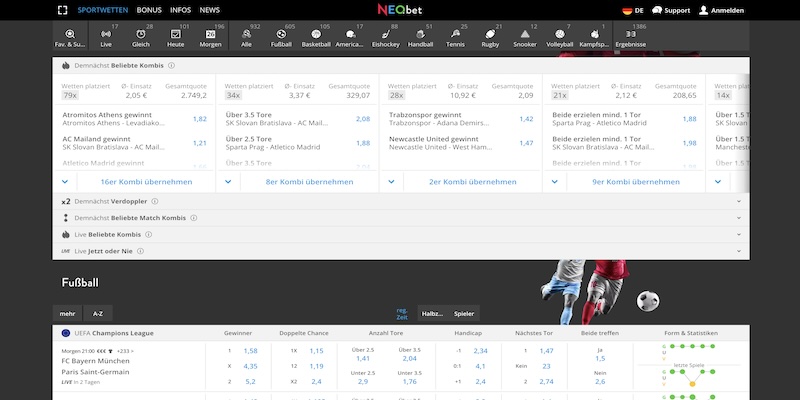Select the Rugby sport icon
Screen dimensions: 800x400
(490, 34)
